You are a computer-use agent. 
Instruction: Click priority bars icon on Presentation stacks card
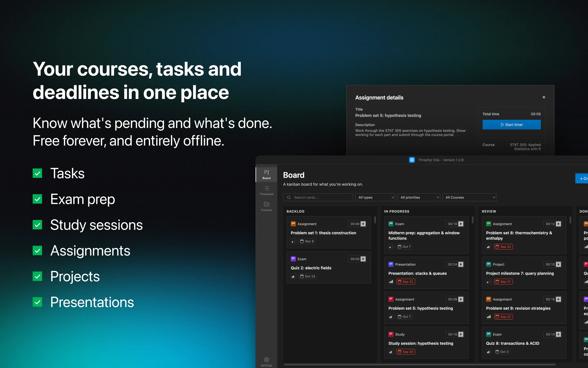click(391, 282)
